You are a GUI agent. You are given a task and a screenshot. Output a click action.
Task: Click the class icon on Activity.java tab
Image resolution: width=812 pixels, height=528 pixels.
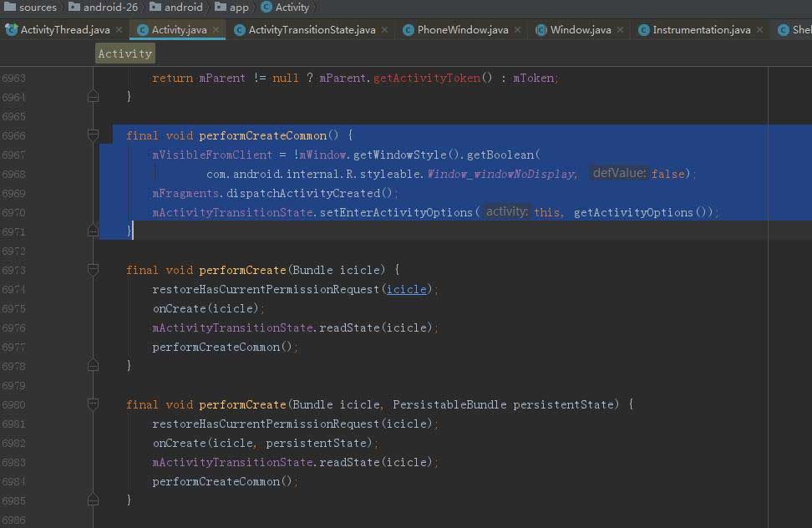tap(142, 31)
